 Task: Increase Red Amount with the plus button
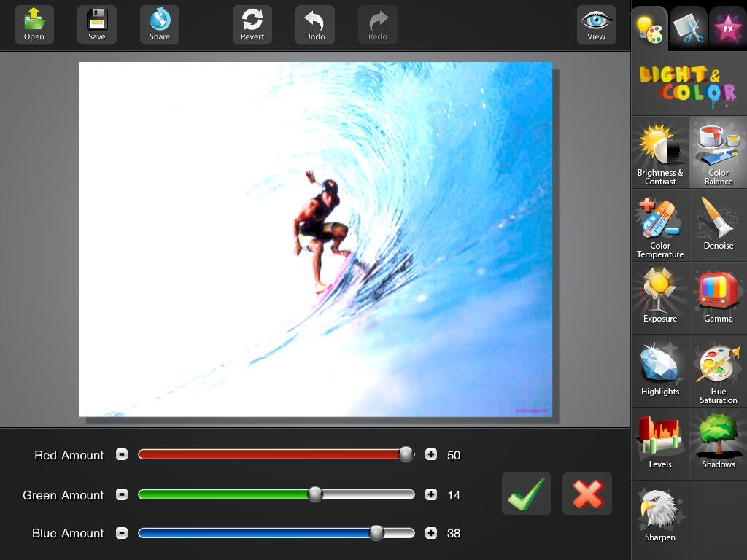(x=431, y=455)
